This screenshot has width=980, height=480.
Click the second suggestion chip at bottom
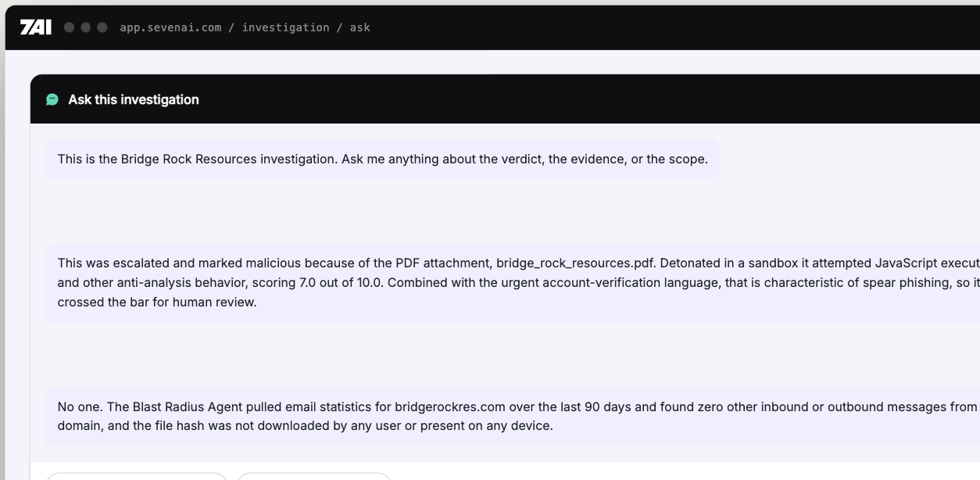[313, 476]
